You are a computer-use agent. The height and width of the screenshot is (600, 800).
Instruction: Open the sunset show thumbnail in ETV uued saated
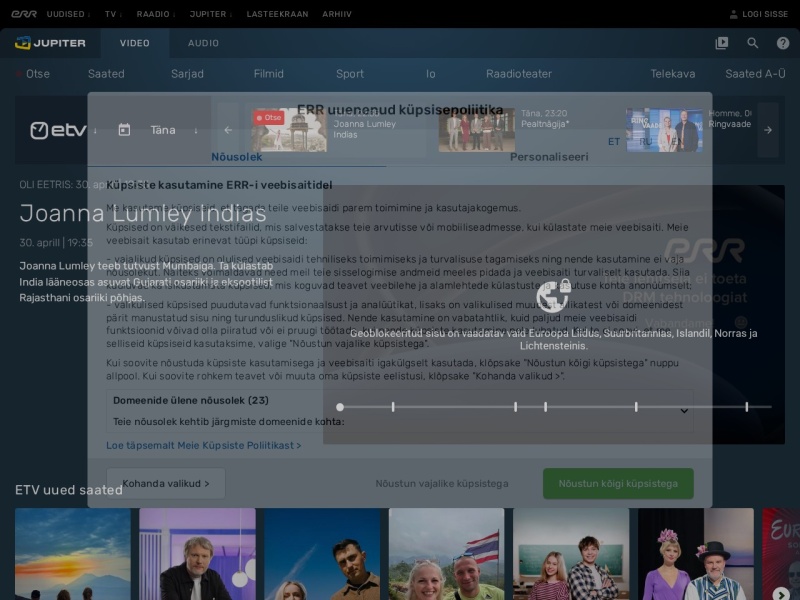click(x=73, y=554)
